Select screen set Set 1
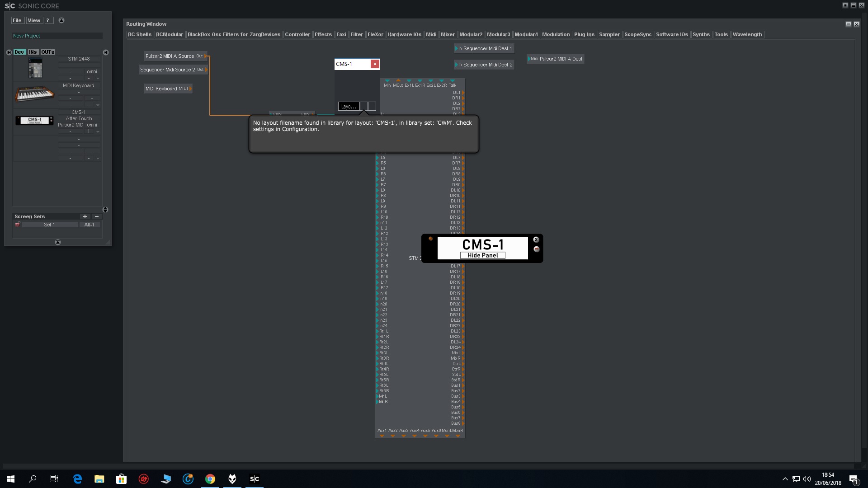This screenshot has width=868, height=488. click(x=50, y=225)
